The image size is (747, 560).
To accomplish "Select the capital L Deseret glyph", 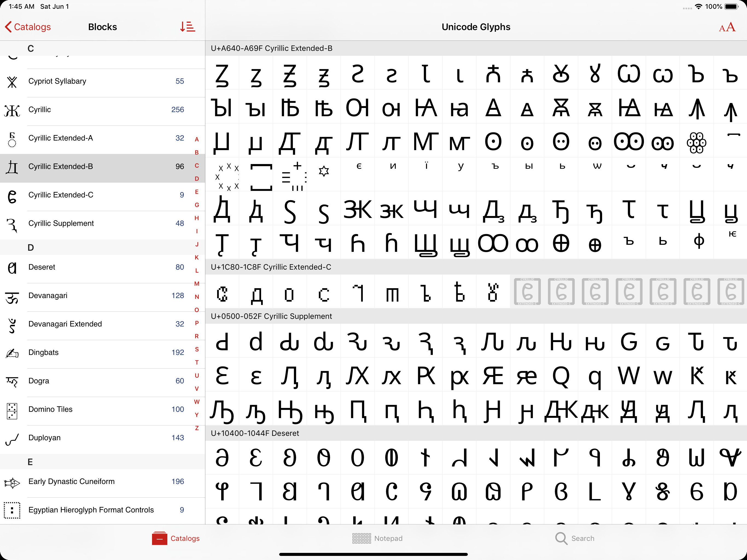I will [x=595, y=491].
